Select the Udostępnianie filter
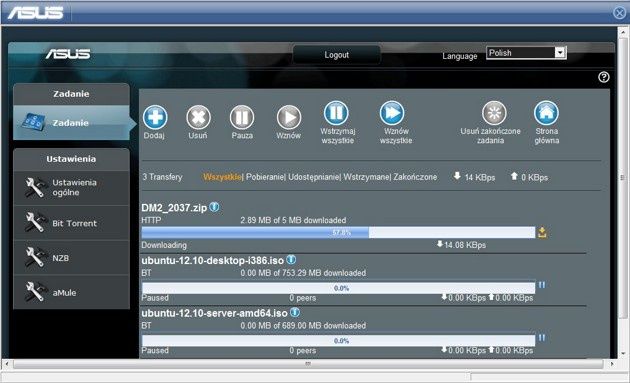Viewport: 630px width, 383px height. tap(314, 177)
